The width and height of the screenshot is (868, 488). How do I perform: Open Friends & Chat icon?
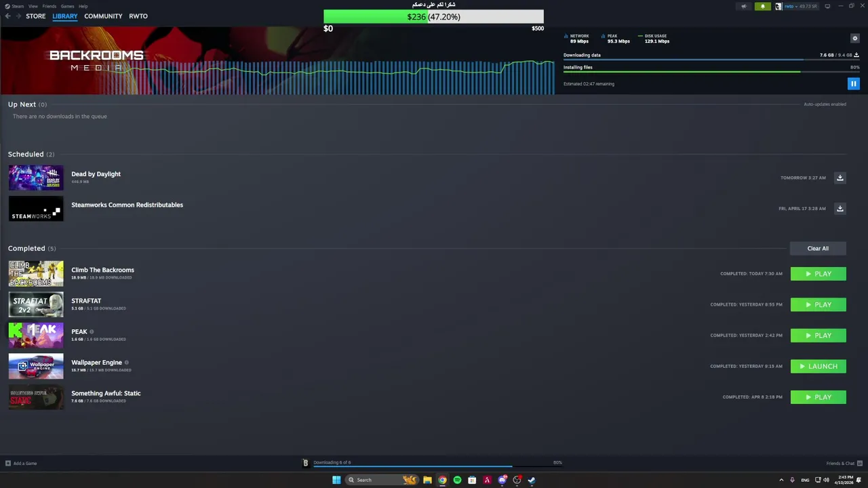[x=860, y=464]
